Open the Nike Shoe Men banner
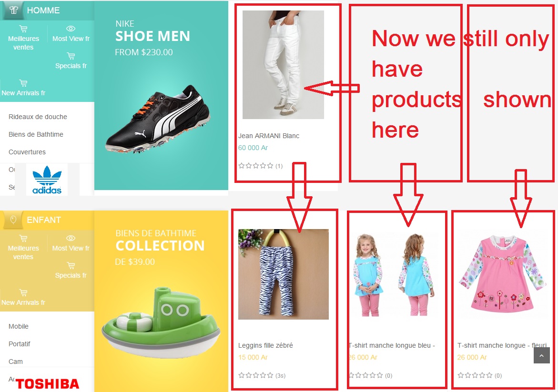558x392 pixels. tap(161, 95)
